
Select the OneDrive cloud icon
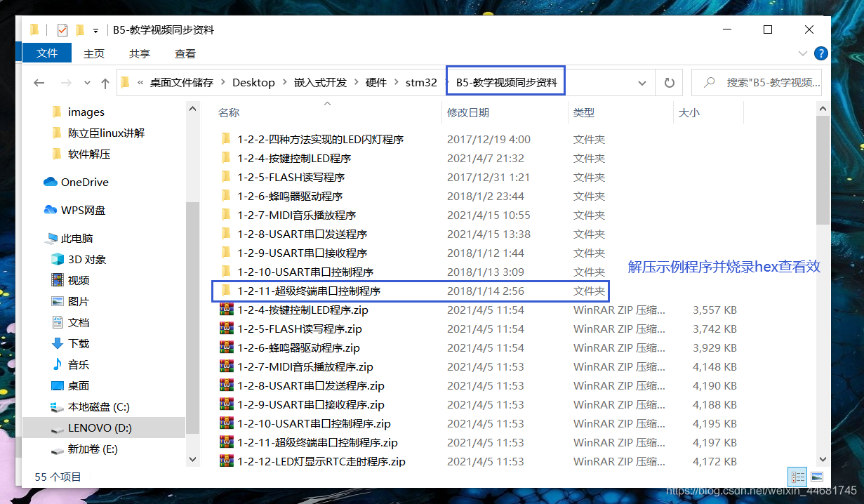click(x=51, y=182)
